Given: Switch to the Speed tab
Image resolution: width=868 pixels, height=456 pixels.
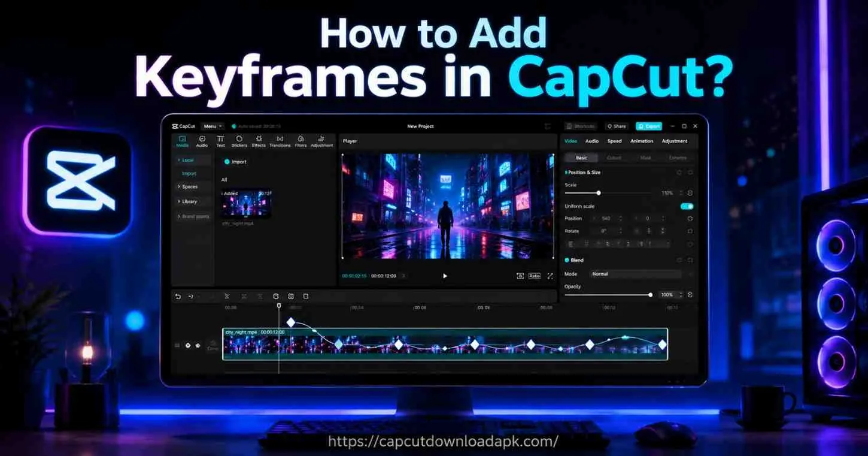Looking at the screenshot, I should [615, 141].
